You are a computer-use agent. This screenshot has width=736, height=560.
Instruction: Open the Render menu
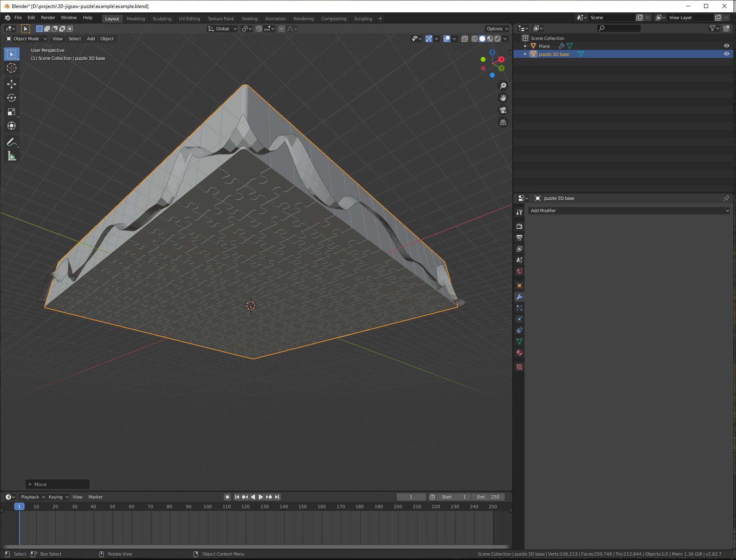pos(48,18)
